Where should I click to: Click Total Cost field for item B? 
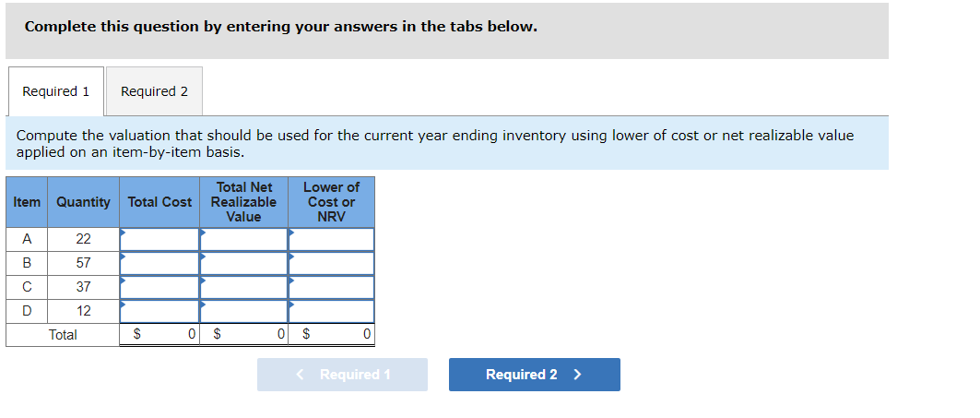tap(159, 263)
